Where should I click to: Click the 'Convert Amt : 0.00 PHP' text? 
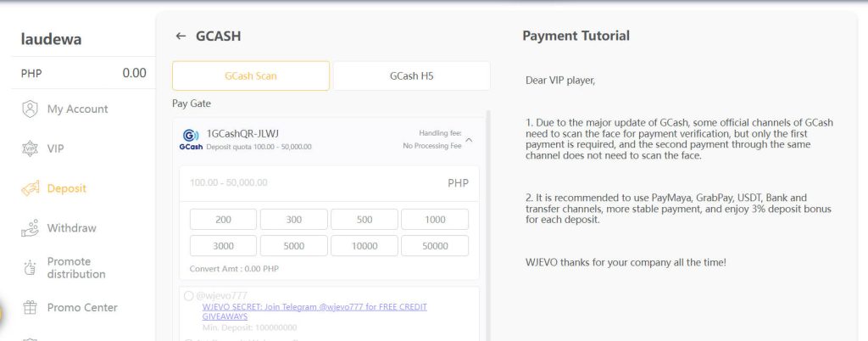(x=234, y=269)
